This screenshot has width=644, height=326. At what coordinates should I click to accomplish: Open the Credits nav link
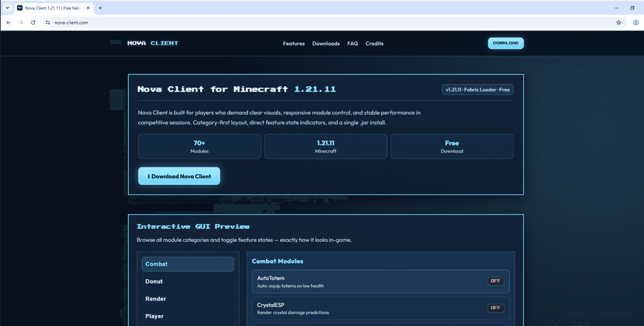(374, 44)
